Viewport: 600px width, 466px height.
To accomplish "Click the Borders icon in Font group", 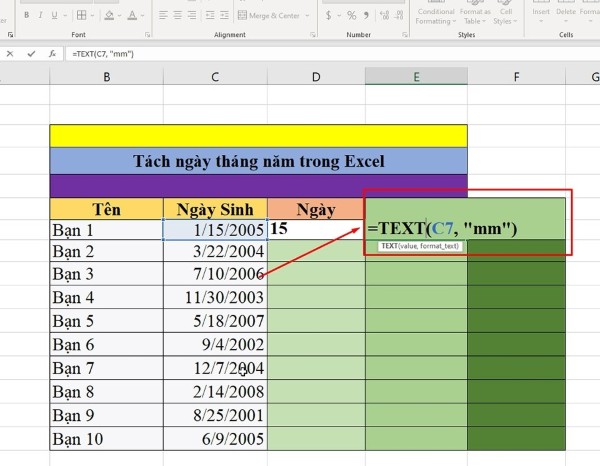I will [82, 15].
